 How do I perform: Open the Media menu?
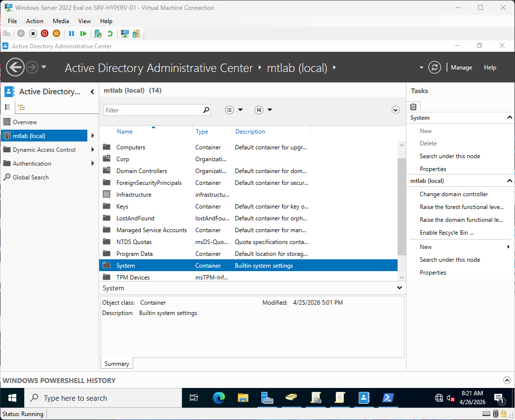[61, 21]
